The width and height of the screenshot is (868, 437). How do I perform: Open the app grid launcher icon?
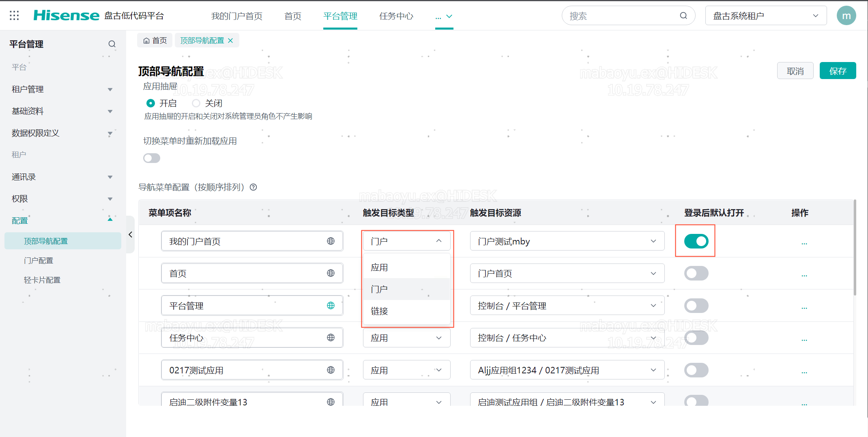14,16
